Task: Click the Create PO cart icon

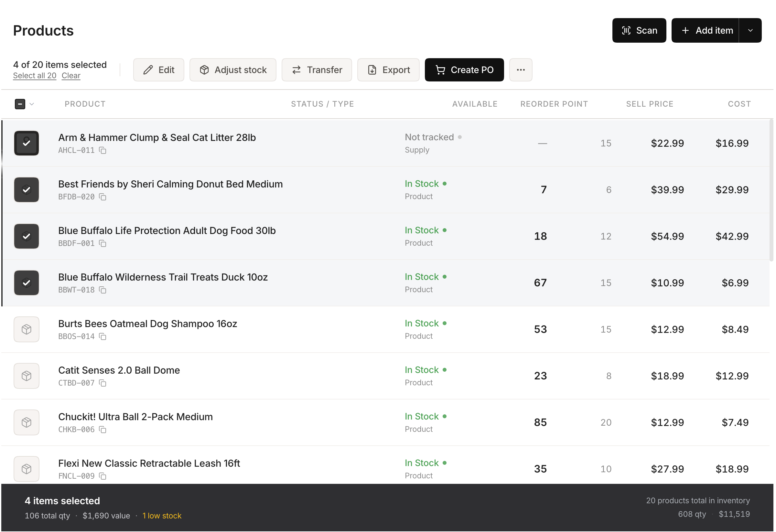Action: coord(440,70)
